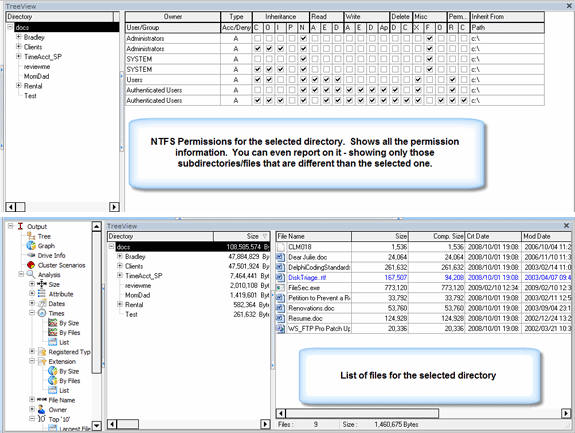Click file icon beside Resume.doc
The height and width of the screenshot is (433, 575).
(281, 318)
